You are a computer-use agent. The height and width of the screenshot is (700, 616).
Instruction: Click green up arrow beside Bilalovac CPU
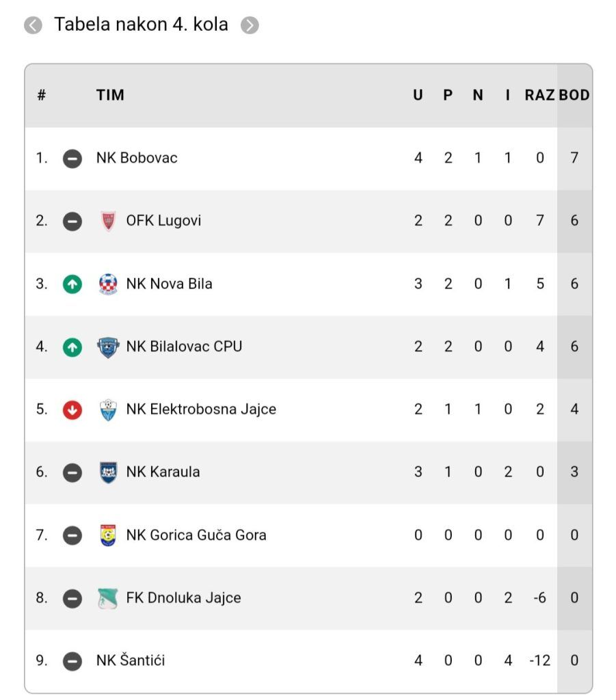point(72,347)
